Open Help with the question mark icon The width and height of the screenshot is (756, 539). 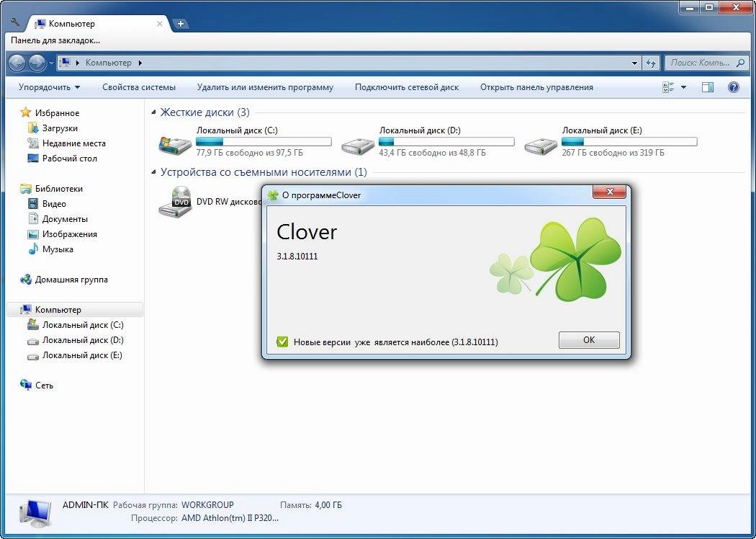734,87
